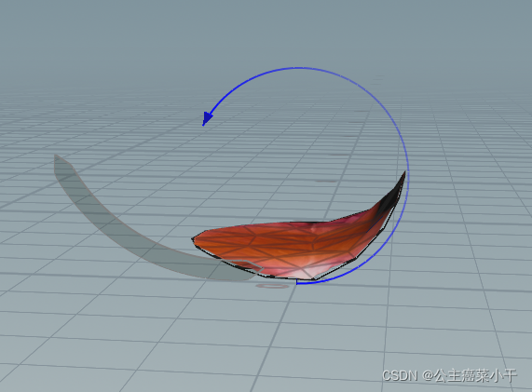Click the blue arrowhead of the arc handle

[x=207, y=118]
